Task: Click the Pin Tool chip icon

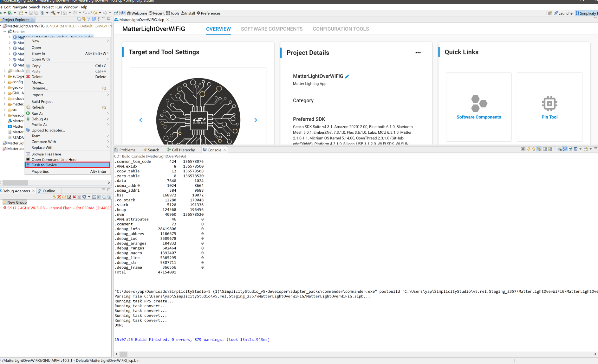Action: [549, 104]
